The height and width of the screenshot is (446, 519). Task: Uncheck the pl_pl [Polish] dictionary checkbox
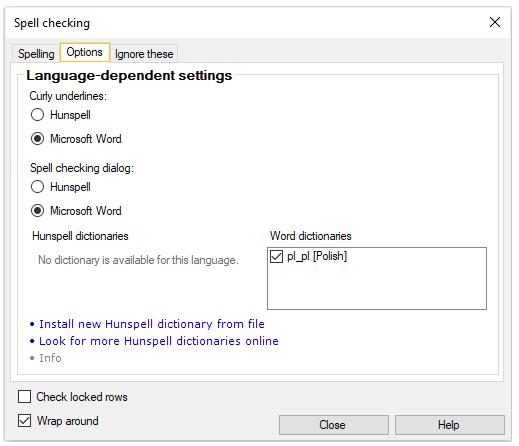276,256
